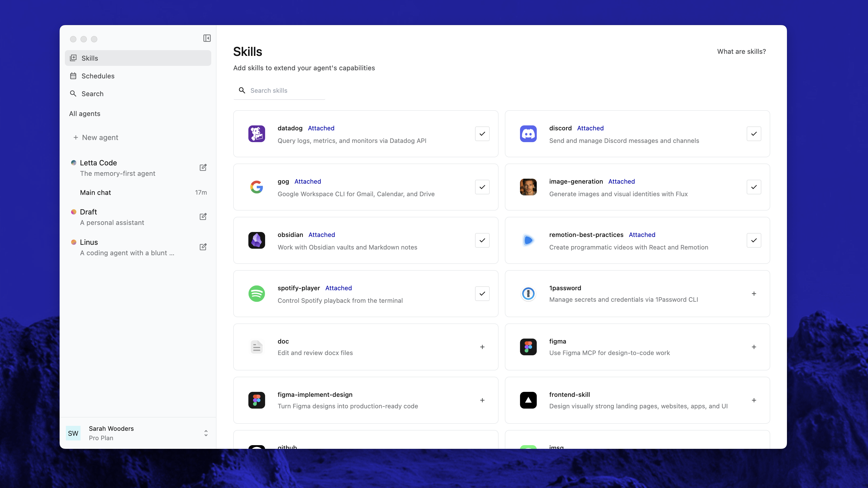Collapse the sidebar panel icon
This screenshot has height=488, width=868.
click(207, 38)
